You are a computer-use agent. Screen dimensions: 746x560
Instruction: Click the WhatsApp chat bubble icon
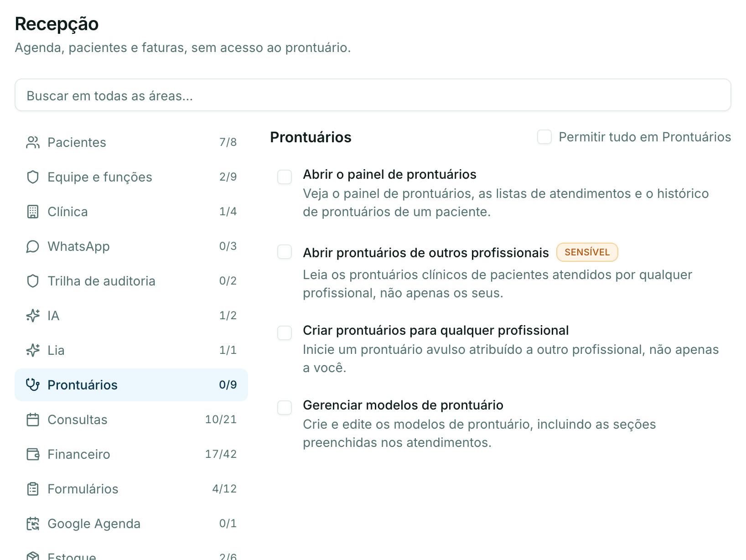[x=33, y=246]
